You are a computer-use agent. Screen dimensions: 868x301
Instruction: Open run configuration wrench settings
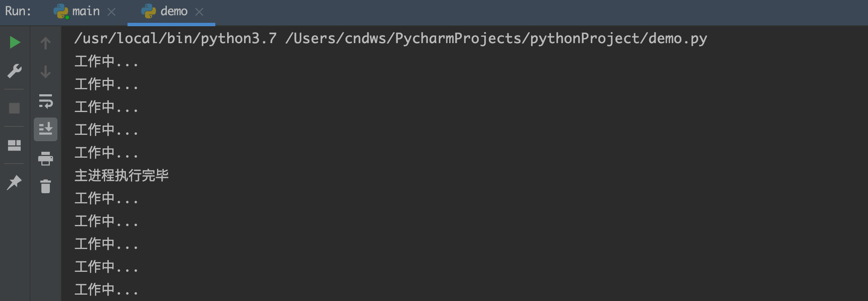(15, 71)
